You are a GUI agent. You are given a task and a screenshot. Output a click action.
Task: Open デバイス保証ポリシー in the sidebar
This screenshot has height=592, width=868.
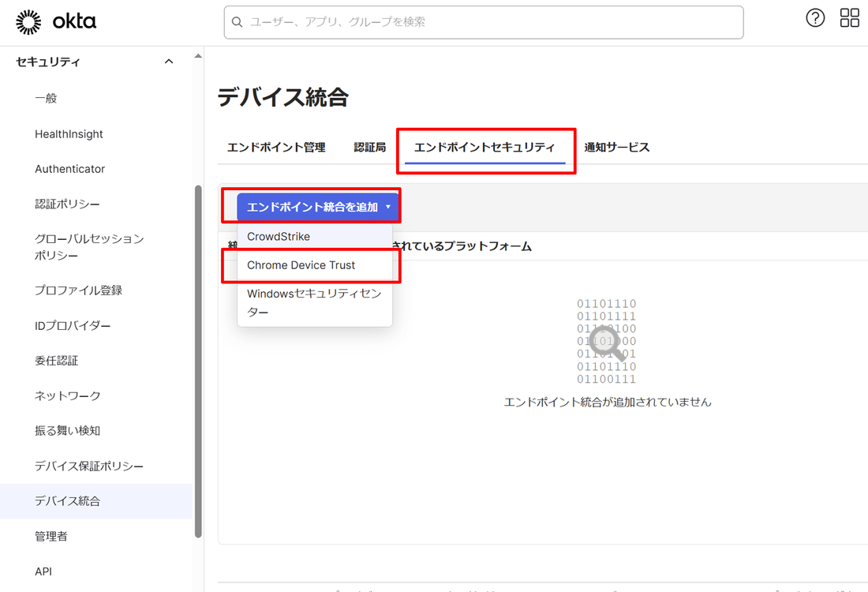(x=89, y=466)
